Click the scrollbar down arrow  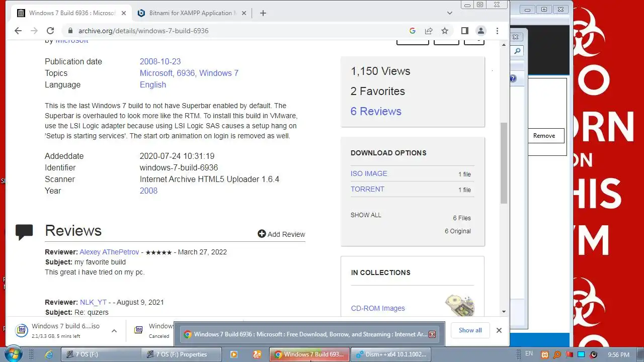tap(504, 312)
